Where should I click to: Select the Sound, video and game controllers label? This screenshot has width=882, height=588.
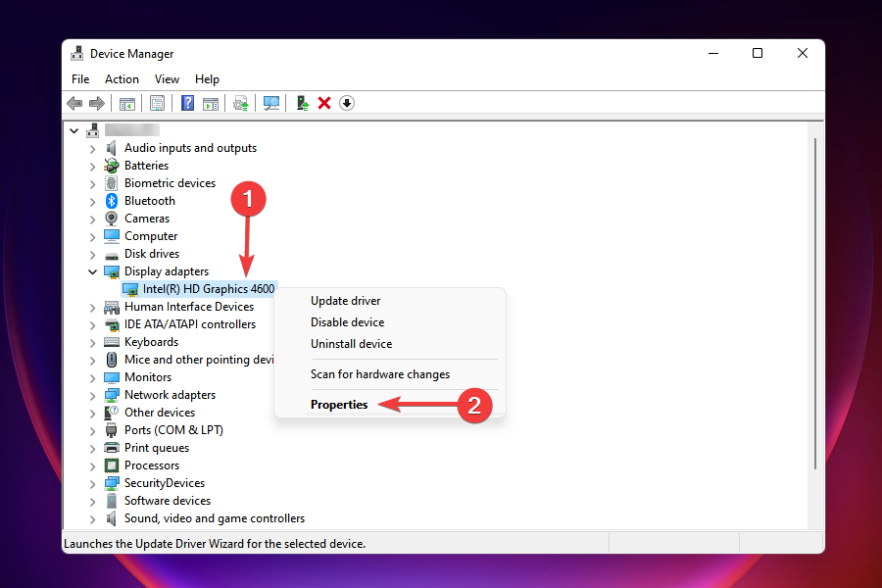click(215, 518)
